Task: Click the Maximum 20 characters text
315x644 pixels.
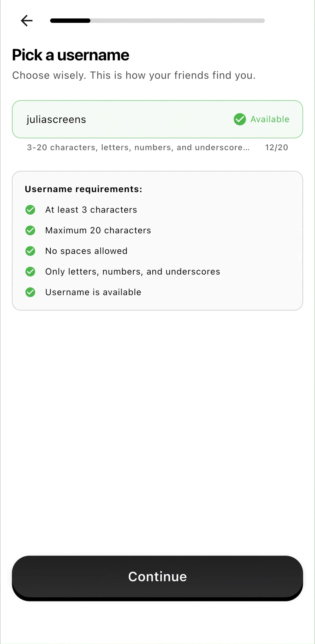Action: (x=98, y=230)
